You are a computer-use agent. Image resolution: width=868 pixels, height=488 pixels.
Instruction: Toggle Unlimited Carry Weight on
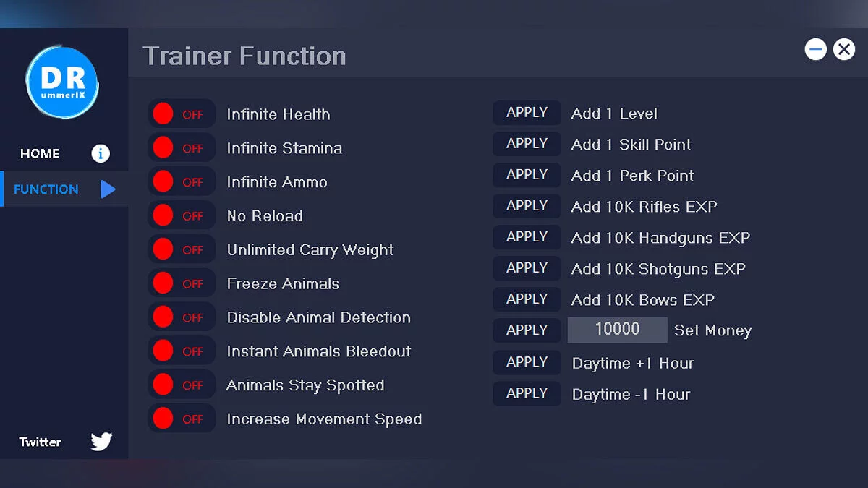click(182, 250)
